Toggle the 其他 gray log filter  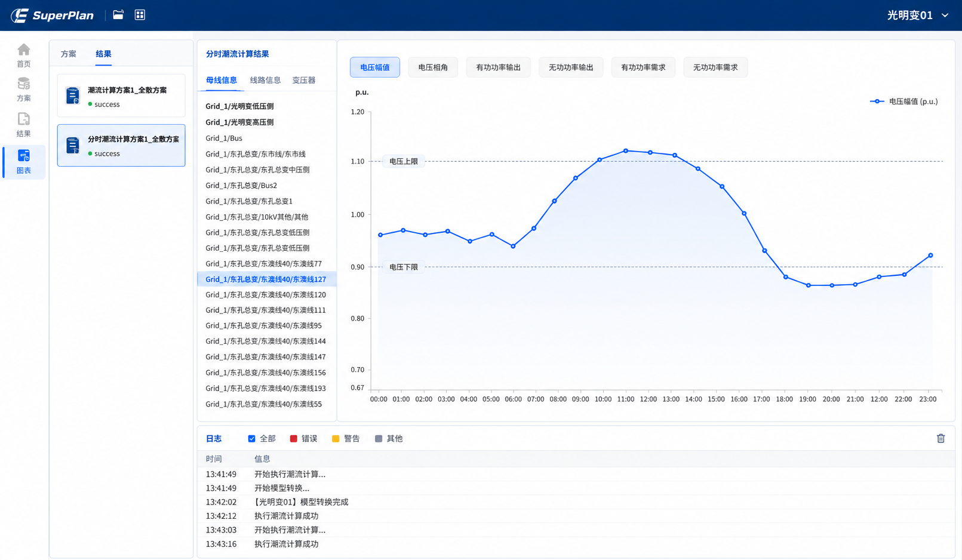click(x=378, y=439)
